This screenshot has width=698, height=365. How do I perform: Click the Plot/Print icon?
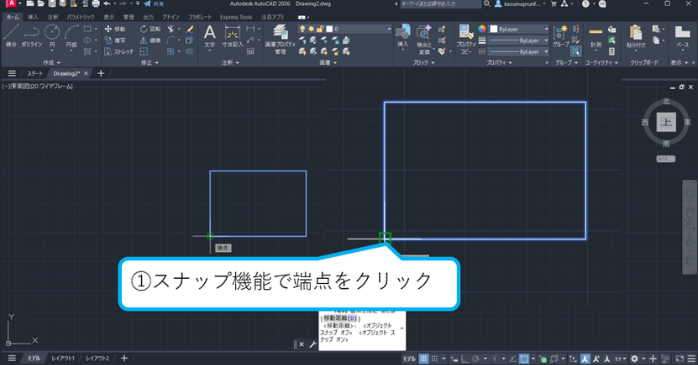click(96, 4)
